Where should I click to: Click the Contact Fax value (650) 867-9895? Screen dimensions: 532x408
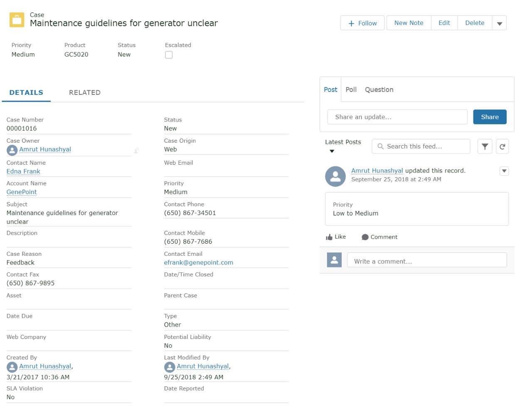[31, 283]
